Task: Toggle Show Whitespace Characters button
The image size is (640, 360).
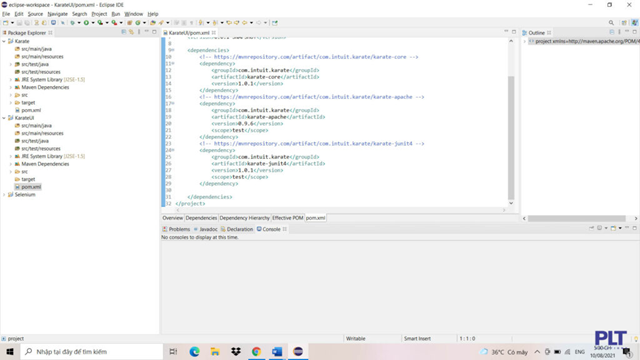Action: click(191, 23)
